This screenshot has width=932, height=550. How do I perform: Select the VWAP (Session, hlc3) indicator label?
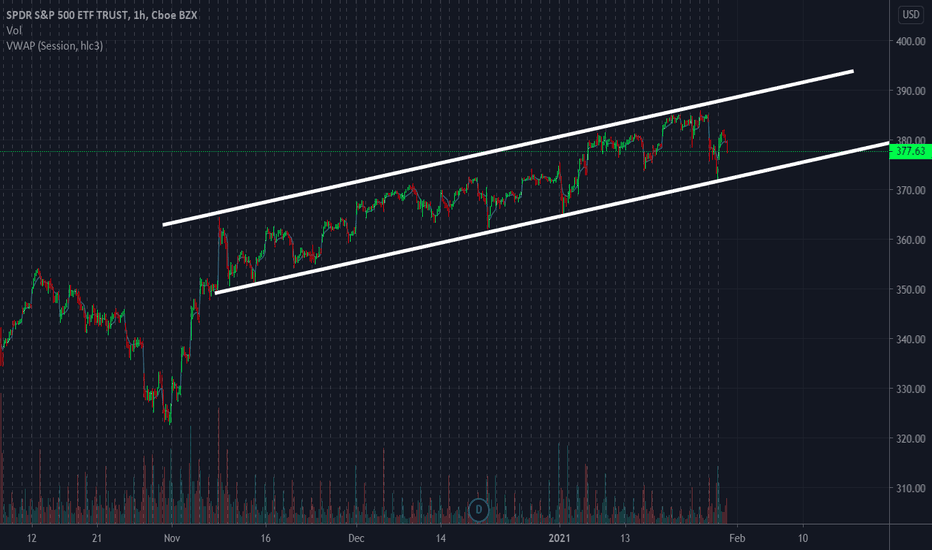tap(55, 46)
